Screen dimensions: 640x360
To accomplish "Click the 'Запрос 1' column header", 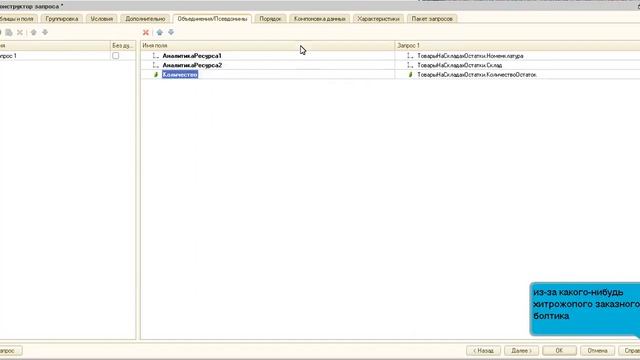I will pos(517,46).
